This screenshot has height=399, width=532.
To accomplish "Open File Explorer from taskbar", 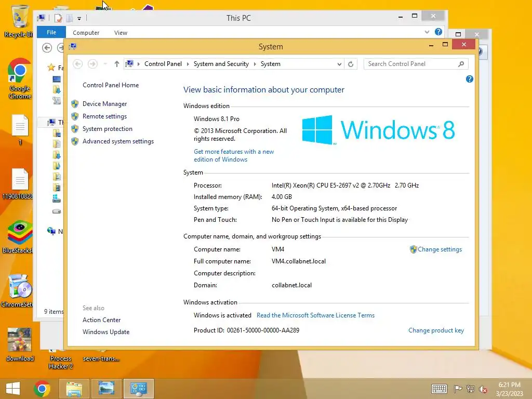I will 74,389.
